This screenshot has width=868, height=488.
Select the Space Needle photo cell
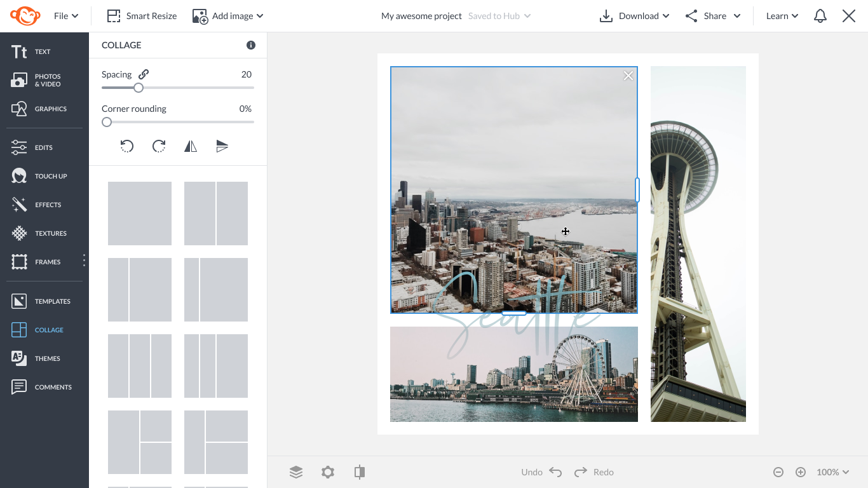pyautogui.click(x=698, y=244)
